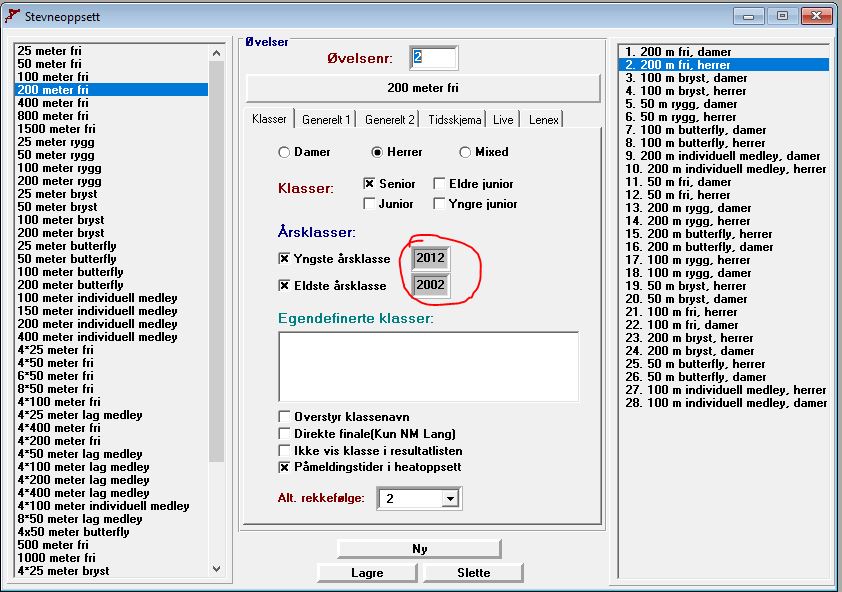Go to the Lenex tab
Screen dimensions: 842x592
click(543, 120)
